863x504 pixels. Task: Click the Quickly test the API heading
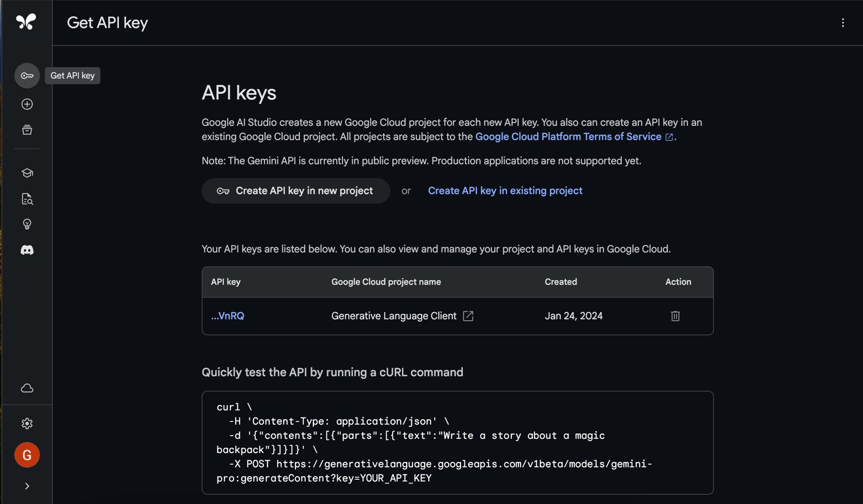332,372
